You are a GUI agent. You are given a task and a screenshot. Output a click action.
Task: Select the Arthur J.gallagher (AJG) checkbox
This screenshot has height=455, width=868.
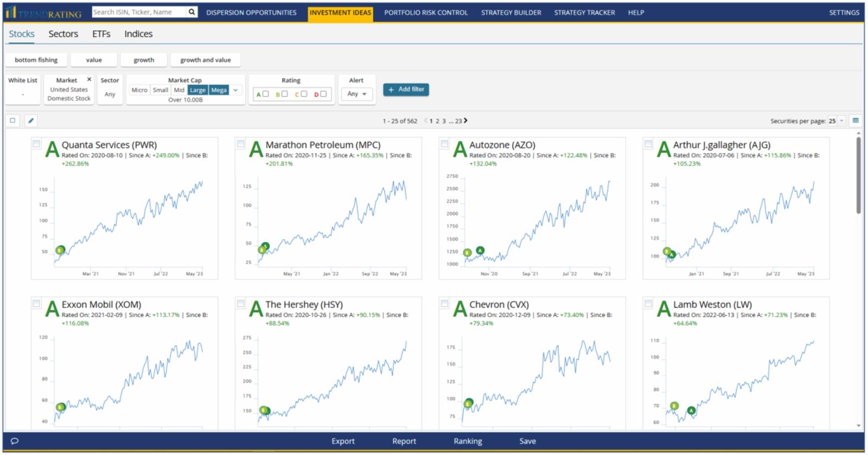tap(648, 143)
